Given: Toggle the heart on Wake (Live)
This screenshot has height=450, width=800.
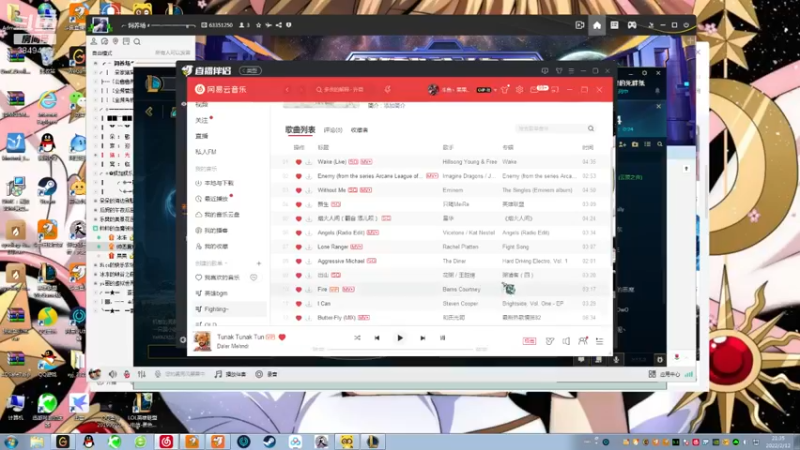Looking at the screenshot, I should pos(298,162).
